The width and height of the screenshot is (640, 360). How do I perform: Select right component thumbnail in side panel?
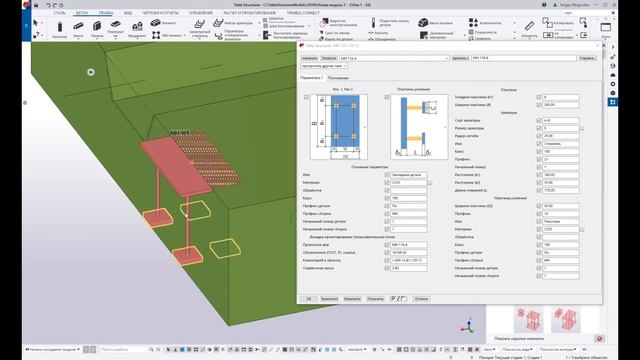(566, 319)
